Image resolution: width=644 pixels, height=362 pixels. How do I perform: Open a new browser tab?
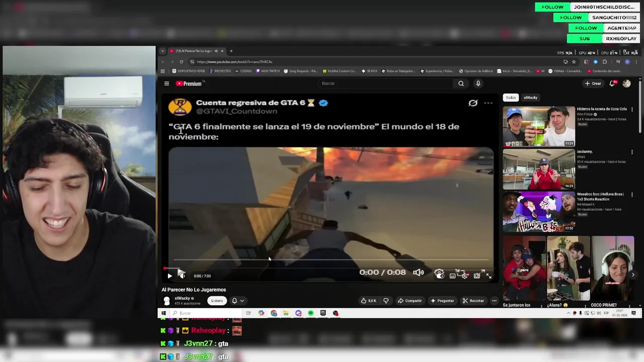tap(231, 51)
